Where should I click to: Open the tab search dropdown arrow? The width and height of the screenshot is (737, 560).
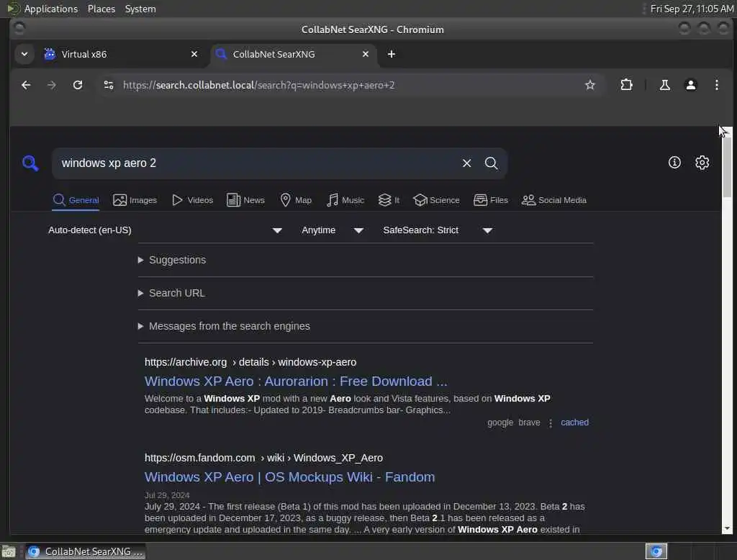click(x=24, y=54)
